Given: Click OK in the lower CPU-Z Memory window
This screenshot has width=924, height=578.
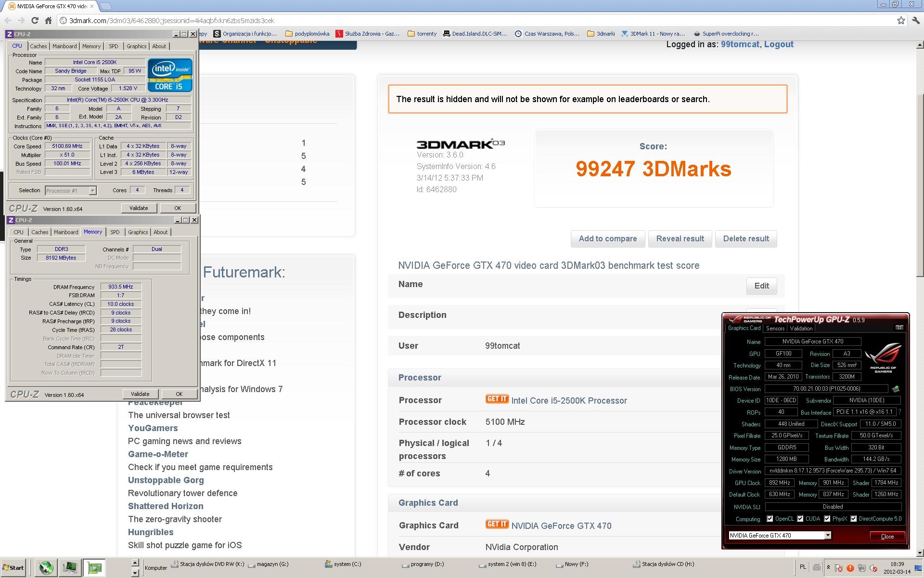Looking at the screenshot, I should [179, 394].
